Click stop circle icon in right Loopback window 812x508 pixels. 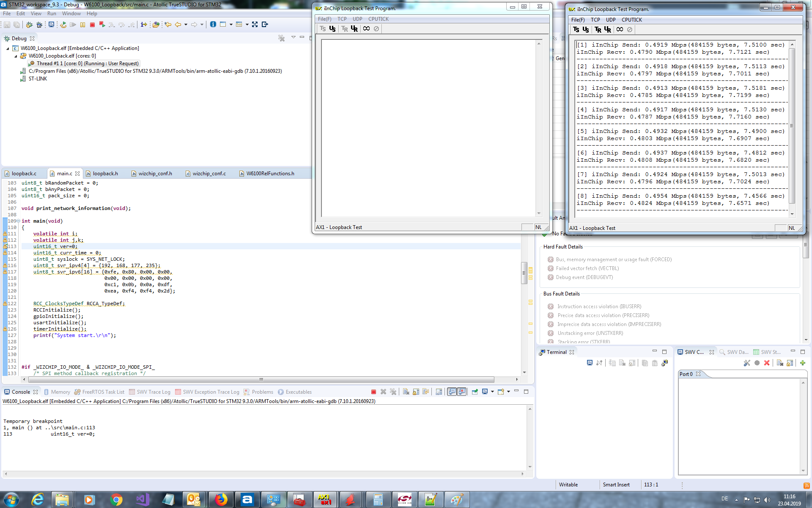click(630, 30)
